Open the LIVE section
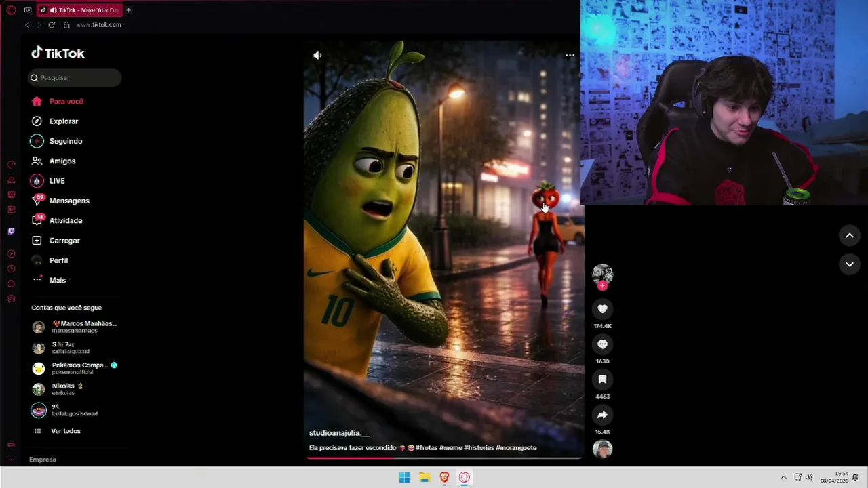The image size is (868, 488). point(48,181)
